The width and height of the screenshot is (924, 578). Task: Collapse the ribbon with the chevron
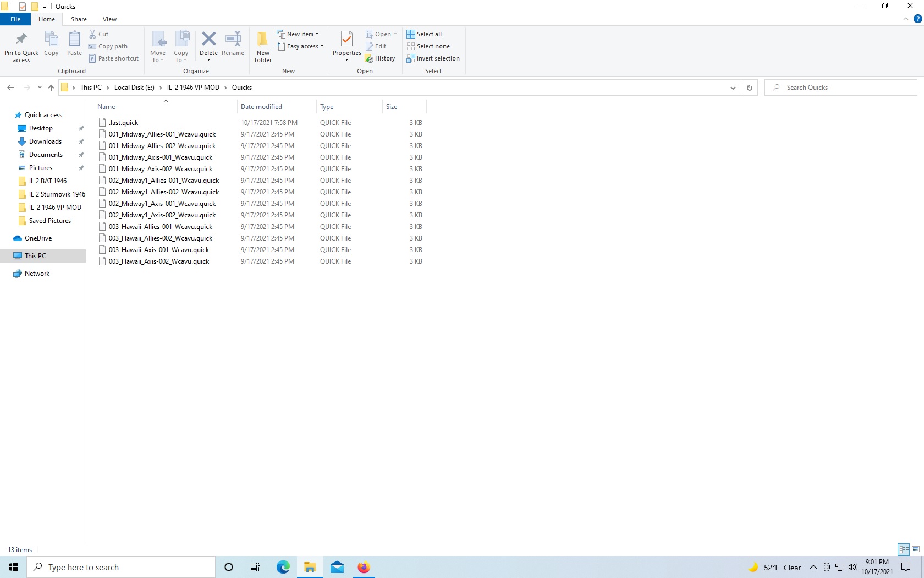pos(905,19)
